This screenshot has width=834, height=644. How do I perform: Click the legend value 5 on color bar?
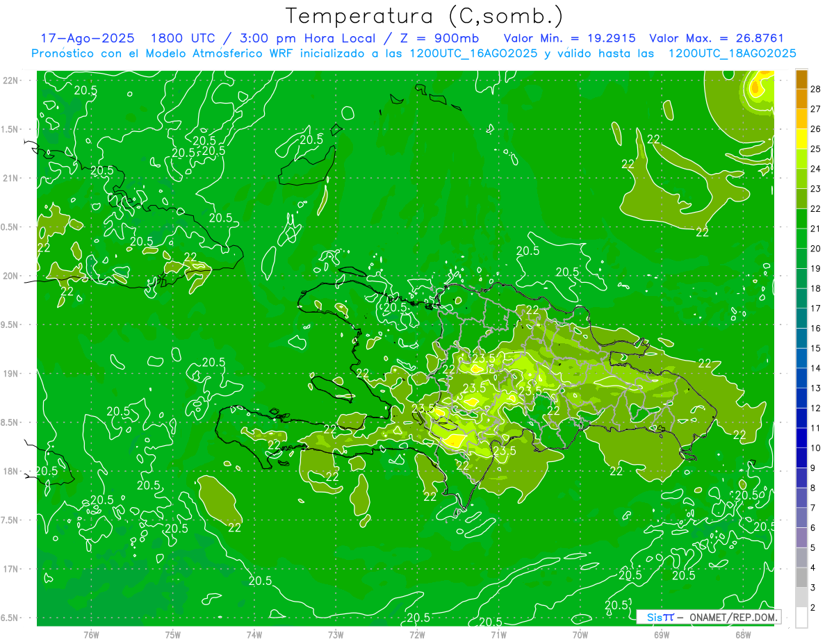coord(813,547)
